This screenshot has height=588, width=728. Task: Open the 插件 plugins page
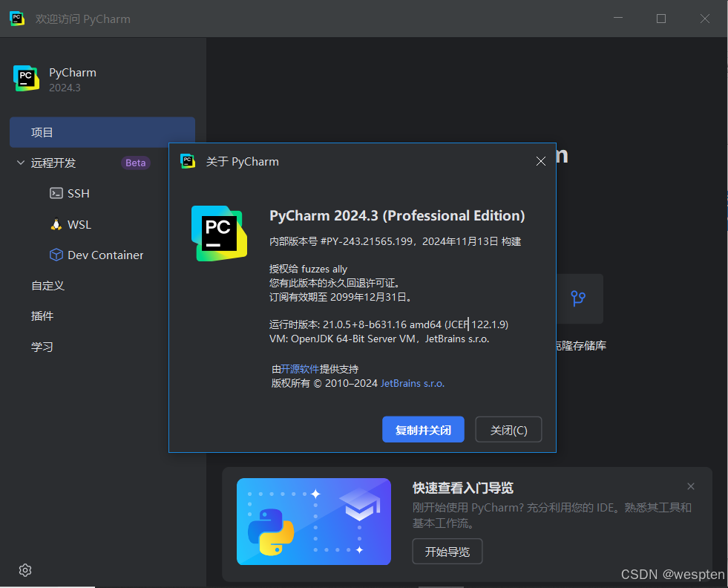tap(42, 316)
